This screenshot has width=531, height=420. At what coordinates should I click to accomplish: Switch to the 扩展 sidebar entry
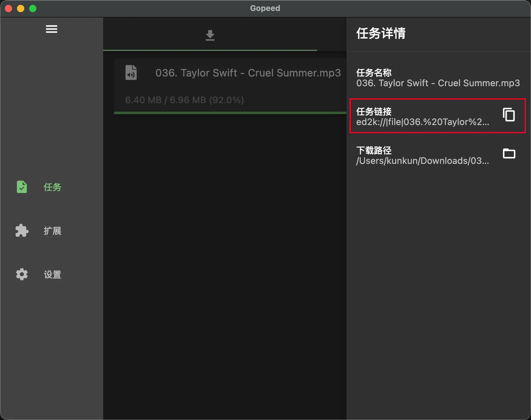coord(52,231)
